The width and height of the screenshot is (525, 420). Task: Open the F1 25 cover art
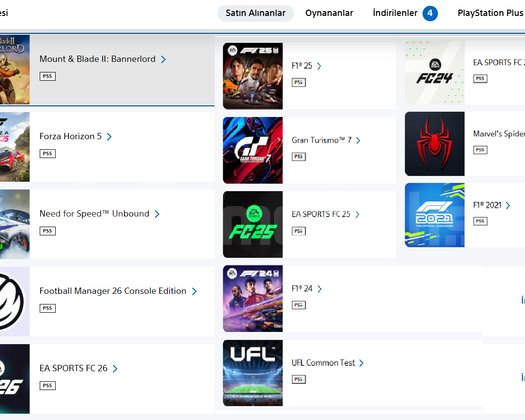pyautogui.click(x=253, y=76)
